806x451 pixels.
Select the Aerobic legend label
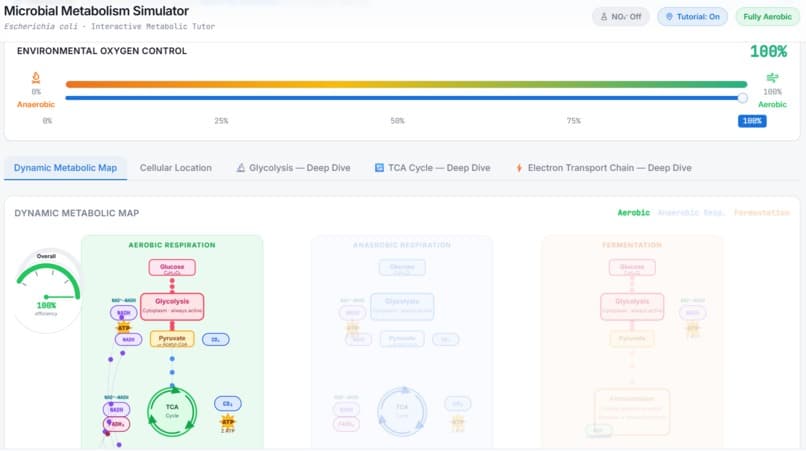[x=633, y=212]
